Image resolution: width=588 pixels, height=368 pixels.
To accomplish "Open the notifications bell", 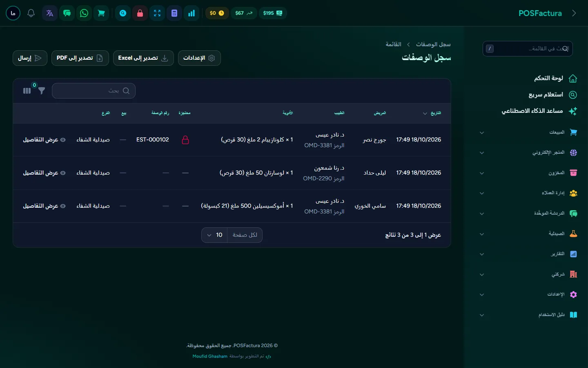I will 31,13.
